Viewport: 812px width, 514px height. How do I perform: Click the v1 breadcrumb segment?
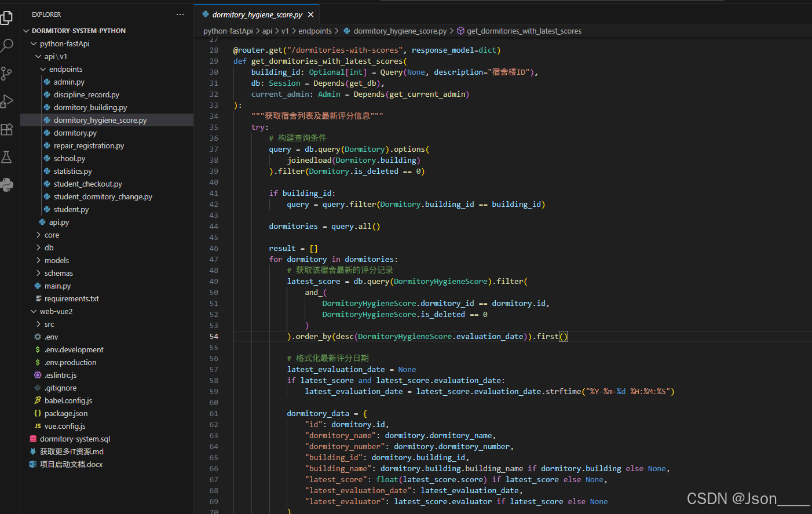pos(285,31)
